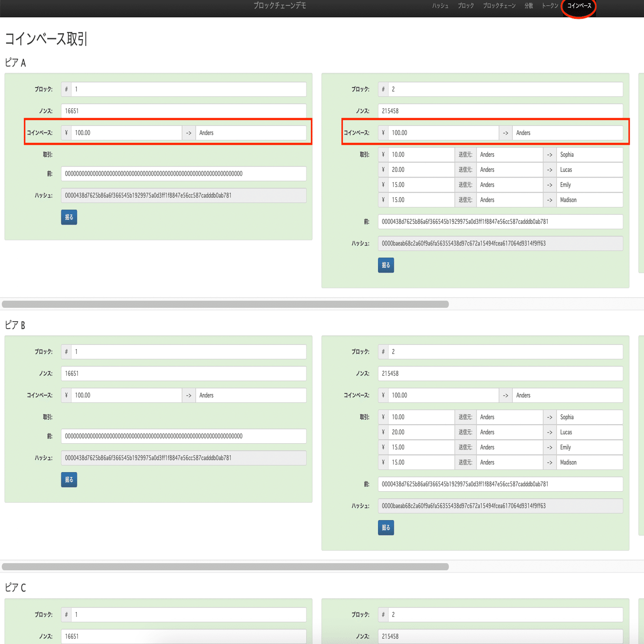Screen dimensions: 644x644
Task: Click the コインベース取引 page heading
Action: click(x=46, y=39)
